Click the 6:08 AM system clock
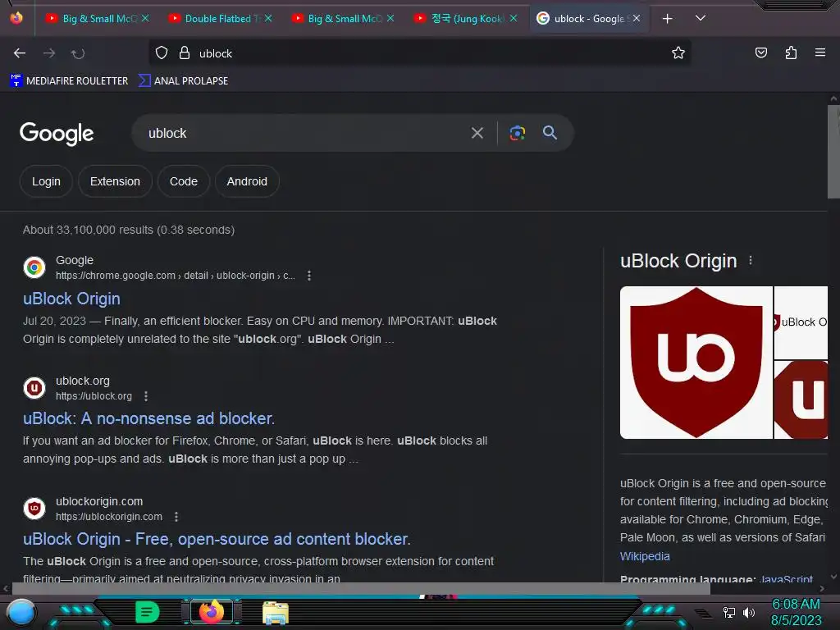Image resolution: width=840 pixels, height=630 pixels. click(x=796, y=605)
